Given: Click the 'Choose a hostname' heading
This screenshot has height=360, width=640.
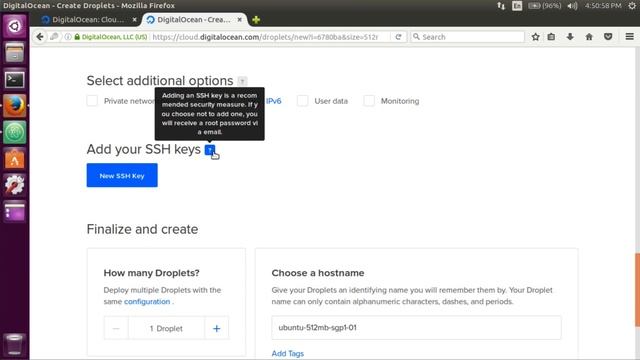Looking at the screenshot, I should tap(318, 273).
